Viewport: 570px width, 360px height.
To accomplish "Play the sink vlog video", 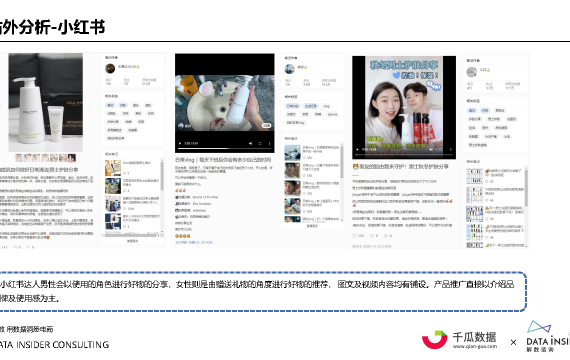I will (x=180, y=144).
